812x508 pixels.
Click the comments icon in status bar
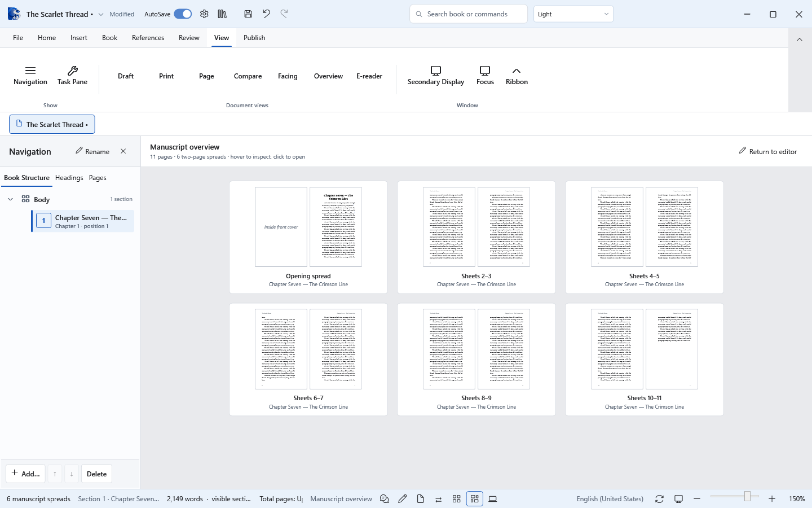coord(385,499)
